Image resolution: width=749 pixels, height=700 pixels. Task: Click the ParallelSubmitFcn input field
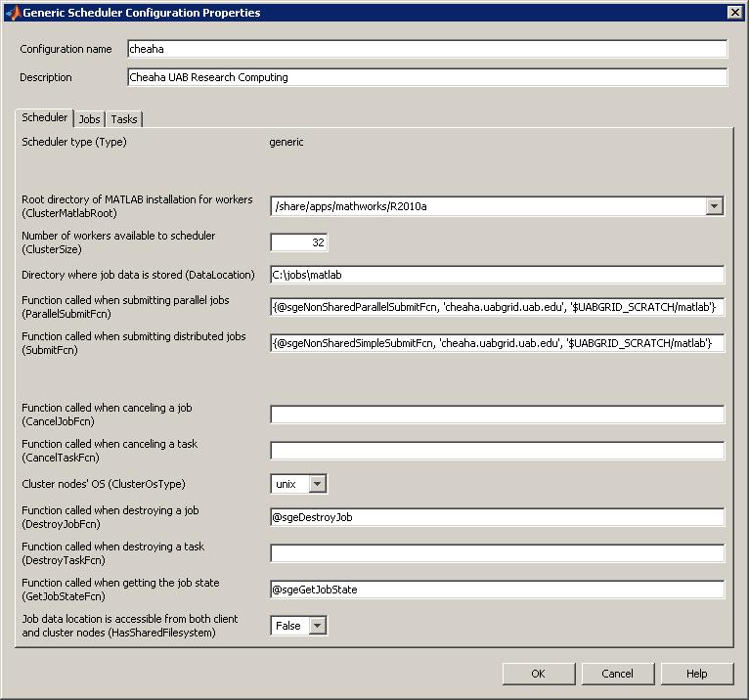(x=497, y=307)
